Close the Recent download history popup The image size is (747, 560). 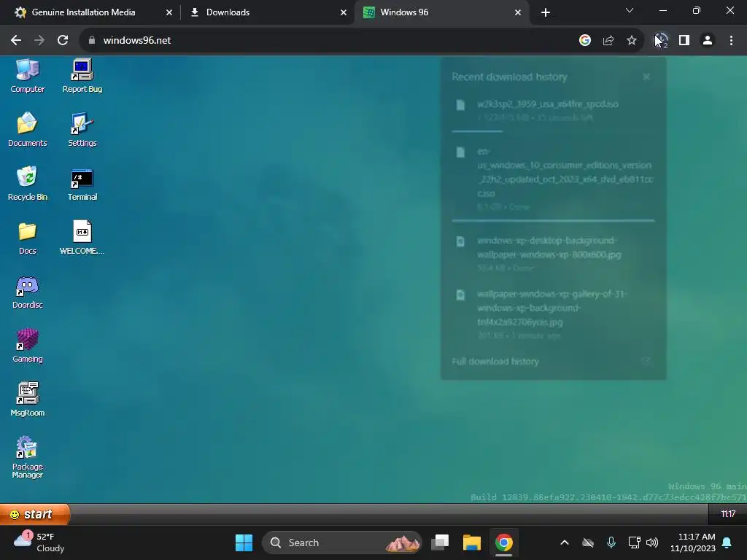(x=646, y=77)
